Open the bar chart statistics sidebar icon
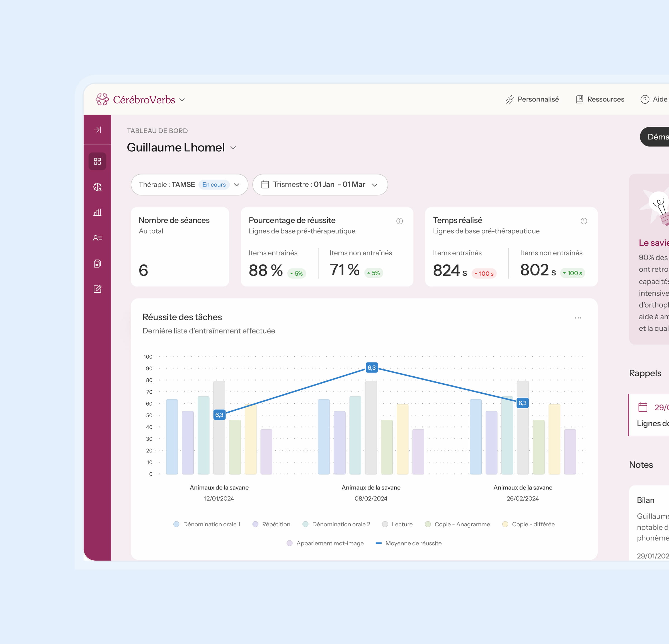 (97, 212)
